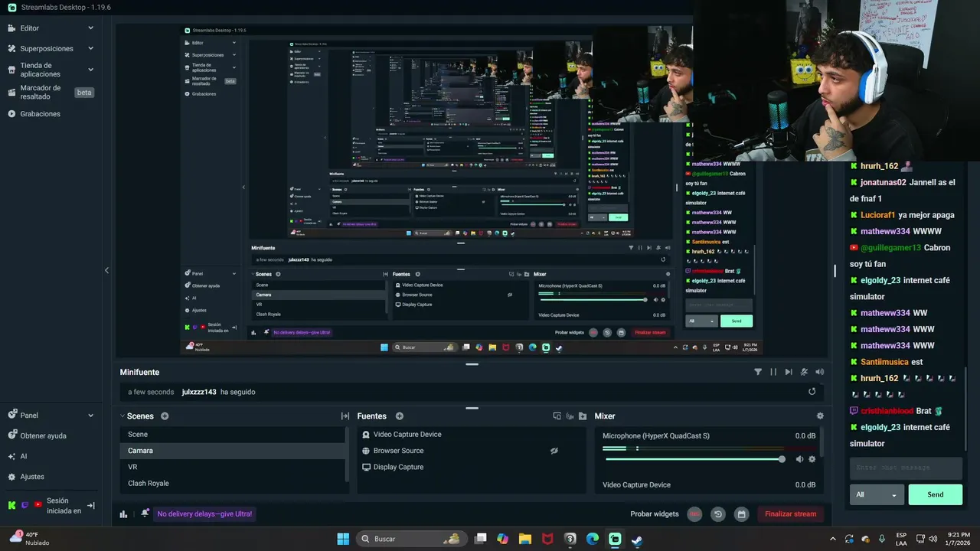This screenshot has height=551, width=980.
Task: Click No delivery delays give Ultra
Action: [x=204, y=514]
